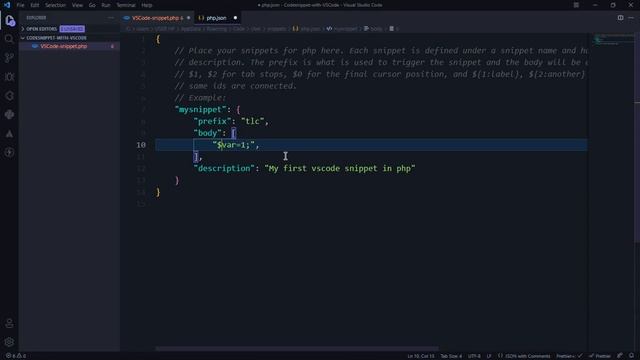Click the VS Code logo icon
This screenshot has width=640, height=360.
tap(7, 5)
